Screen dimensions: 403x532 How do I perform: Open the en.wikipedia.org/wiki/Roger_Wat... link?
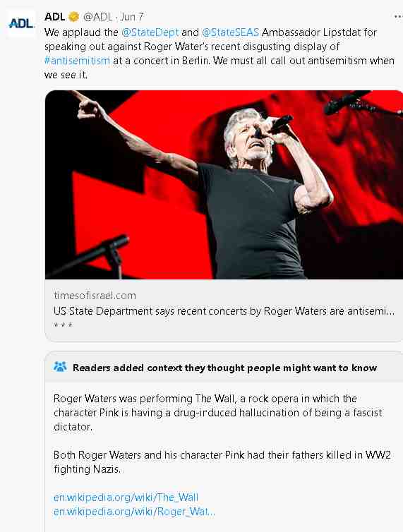point(134,512)
